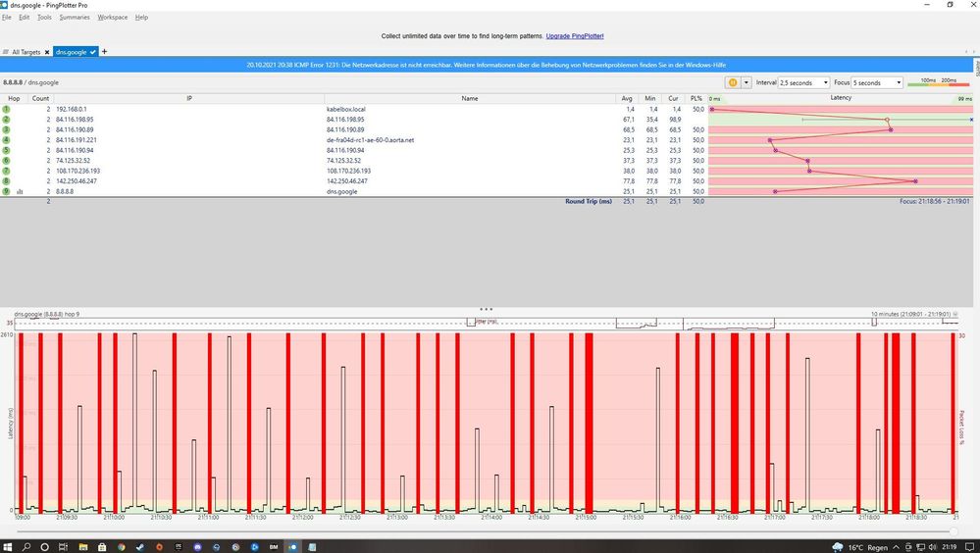Sort by the Hop column header
The height and width of the screenshot is (553, 980).
[14, 98]
